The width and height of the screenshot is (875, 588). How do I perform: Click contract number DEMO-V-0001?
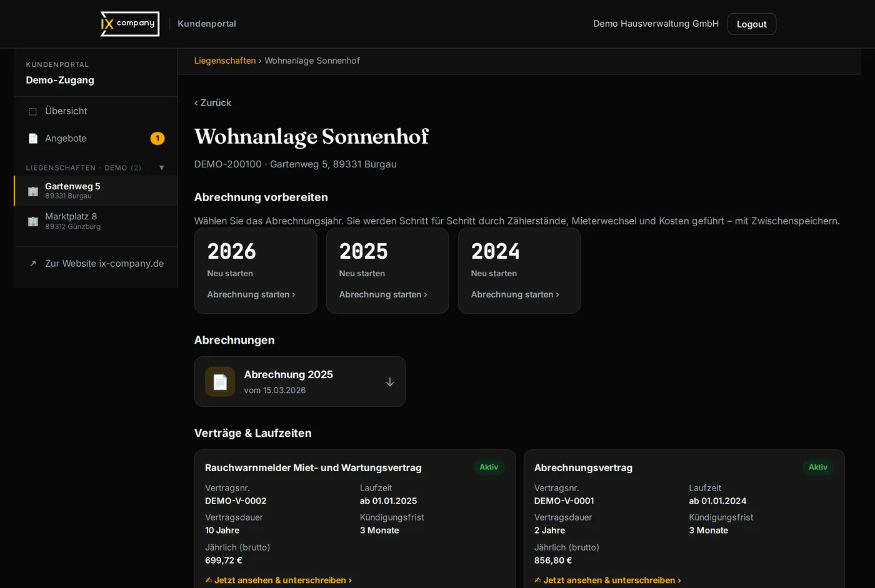(x=564, y=501)
